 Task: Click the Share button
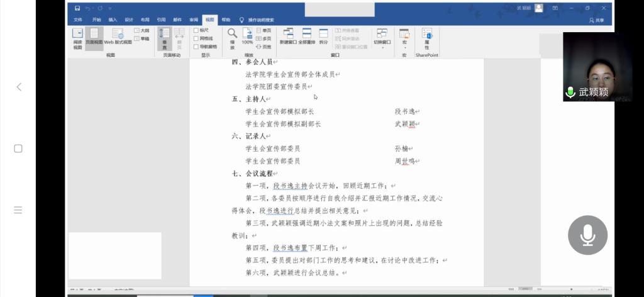pos(596,20)
